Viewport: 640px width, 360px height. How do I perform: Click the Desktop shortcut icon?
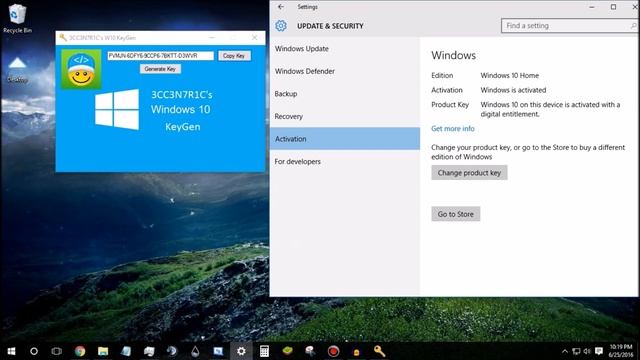(x=17, y=70)
